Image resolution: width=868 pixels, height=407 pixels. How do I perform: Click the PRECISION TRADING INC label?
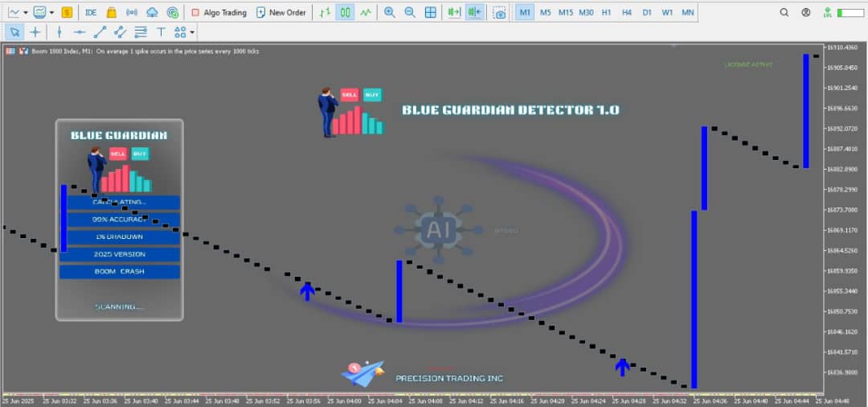click(x=449, y=378)
